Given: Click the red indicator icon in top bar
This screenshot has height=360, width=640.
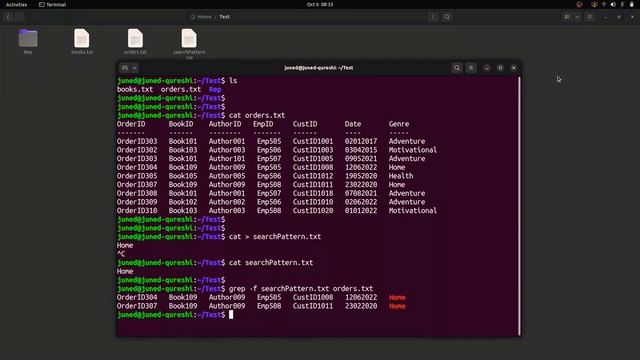Looking at the screenshot, I should click(x=579, y=4).
